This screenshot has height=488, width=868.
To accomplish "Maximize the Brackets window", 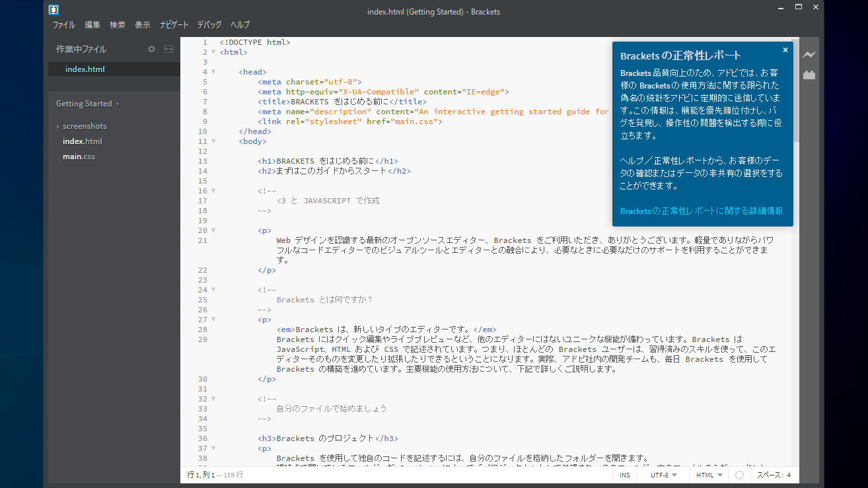I will point(798,7).
